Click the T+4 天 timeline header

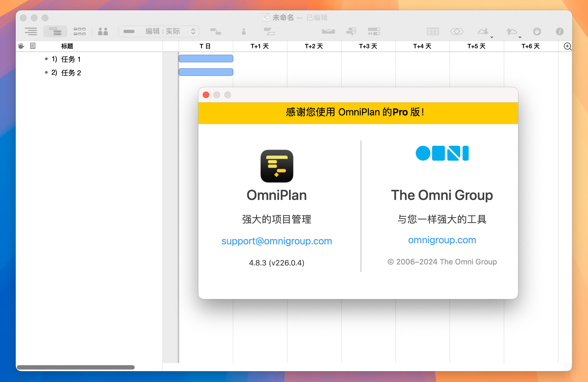click(422, 46)
